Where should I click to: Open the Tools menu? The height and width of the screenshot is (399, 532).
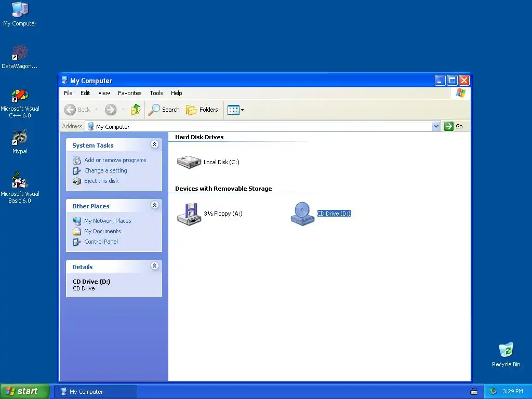click(x=156, y=93)
